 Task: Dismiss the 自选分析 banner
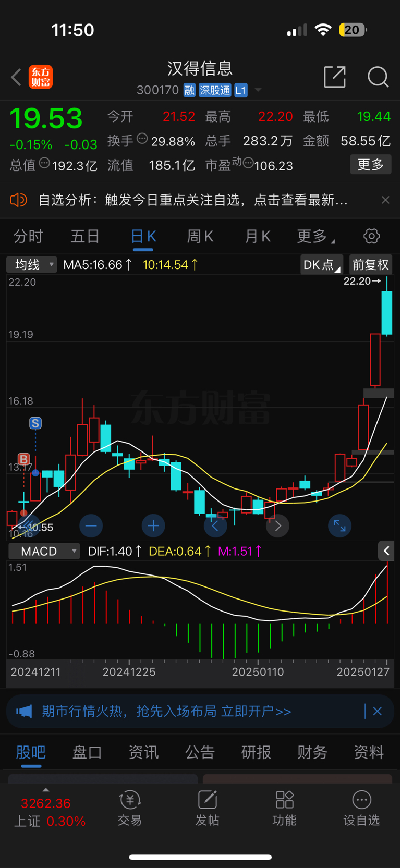coord(385,200)
